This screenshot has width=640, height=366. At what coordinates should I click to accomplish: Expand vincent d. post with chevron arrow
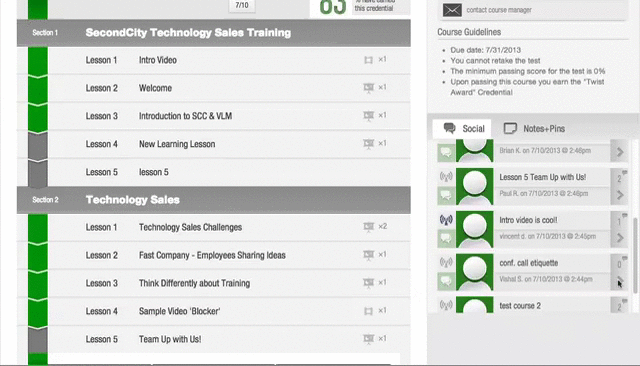point(620,238)
